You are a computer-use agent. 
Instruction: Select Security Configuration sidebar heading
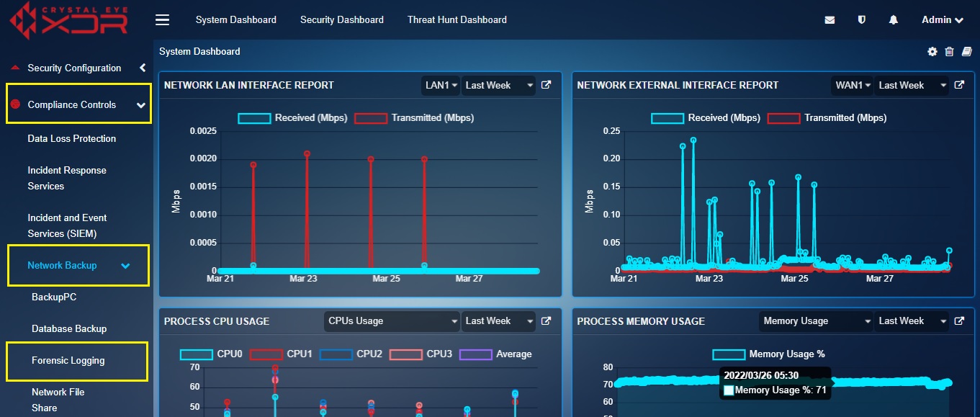tap(74, 68)
